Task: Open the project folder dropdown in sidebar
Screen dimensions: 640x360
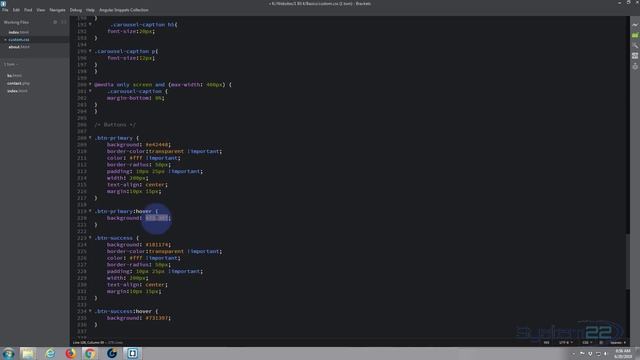Action: 11,64
